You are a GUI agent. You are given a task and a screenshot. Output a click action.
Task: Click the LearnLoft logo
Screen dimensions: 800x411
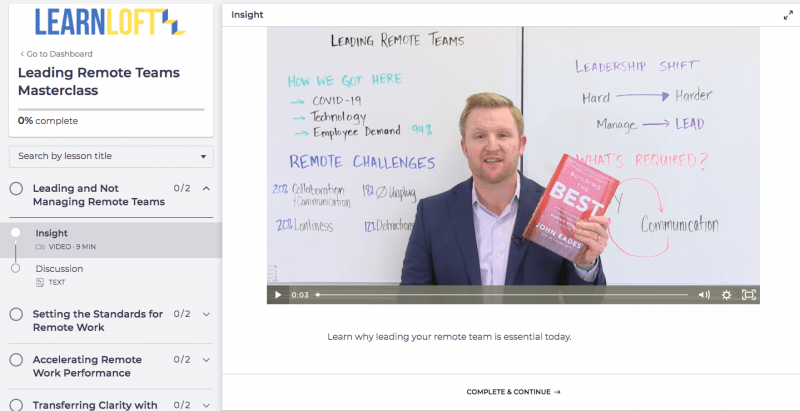click(110, 22)
